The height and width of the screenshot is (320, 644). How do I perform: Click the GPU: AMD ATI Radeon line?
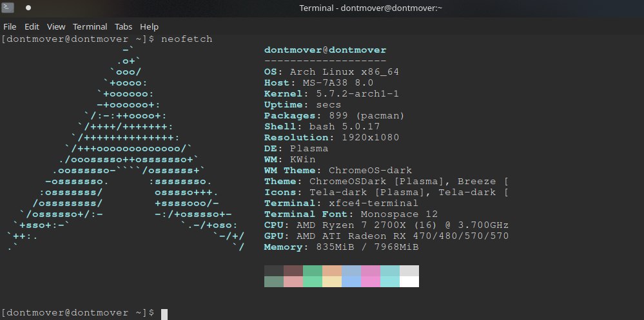pyautogui.click(x=387, y=236)
